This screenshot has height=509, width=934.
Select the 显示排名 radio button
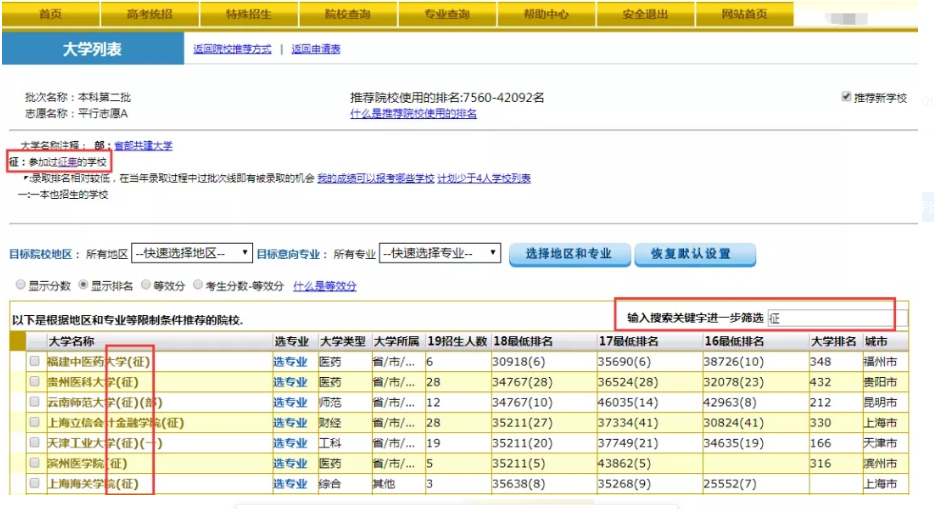[83, 285]
